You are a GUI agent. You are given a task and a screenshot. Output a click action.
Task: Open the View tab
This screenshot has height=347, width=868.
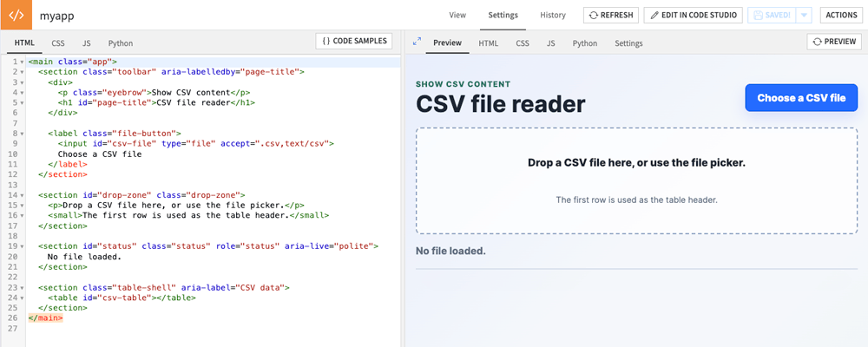457,15
